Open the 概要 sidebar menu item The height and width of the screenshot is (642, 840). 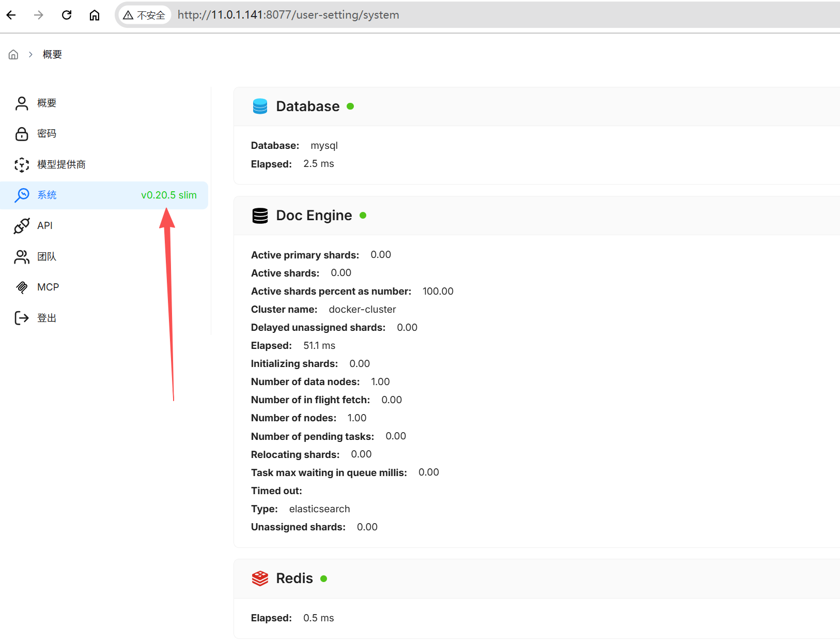point(104,103)
